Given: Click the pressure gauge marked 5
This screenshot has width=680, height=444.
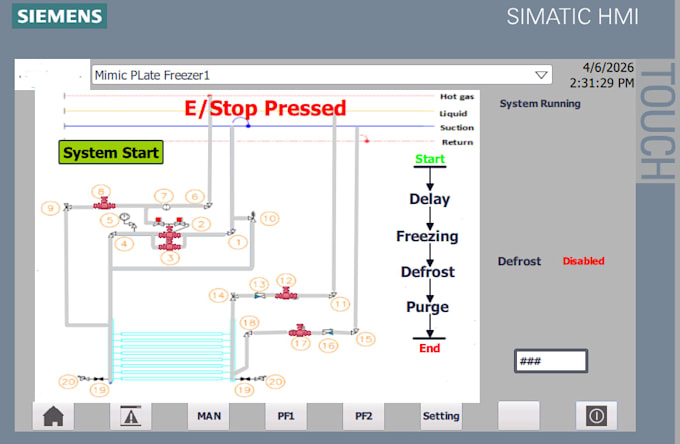Looking at the screenshot, I should [125, 217].
